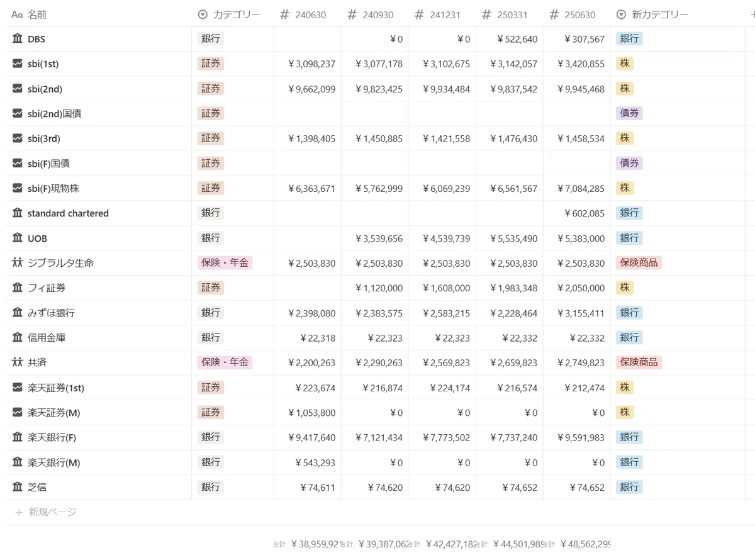Click the chart icon for 楽天証券(M)
755x560 pixels.
tap(17, 413)
